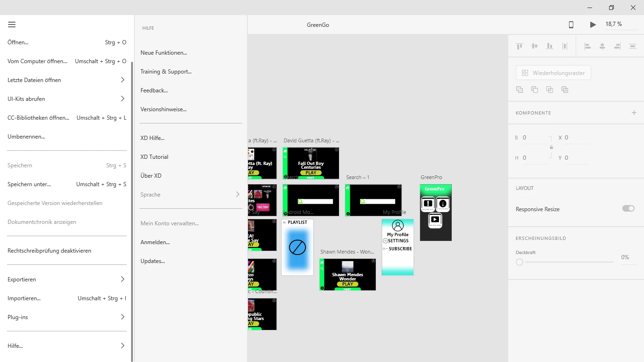This screenshot has height=362, width=644.
Task: Select the Search – 1 artboard
Action: pos(373,200)
